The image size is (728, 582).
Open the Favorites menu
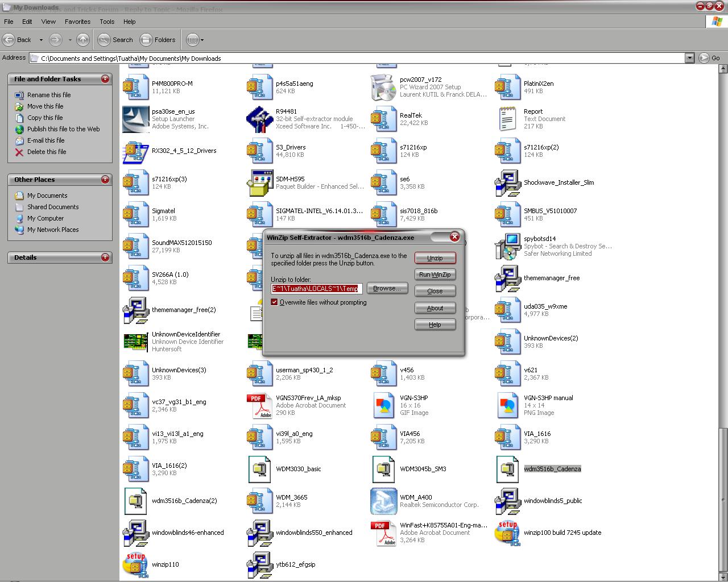pos(77,22)
